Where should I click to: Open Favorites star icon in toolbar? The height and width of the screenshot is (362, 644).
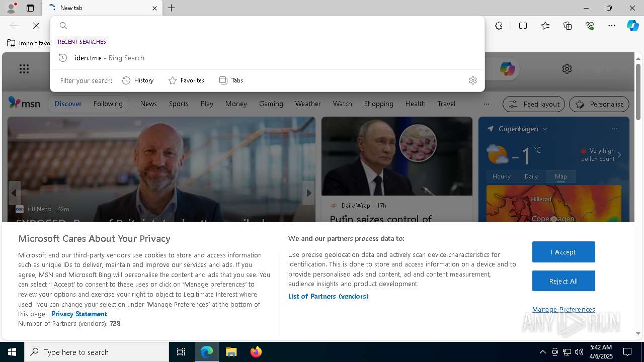(x=545, y=26)
